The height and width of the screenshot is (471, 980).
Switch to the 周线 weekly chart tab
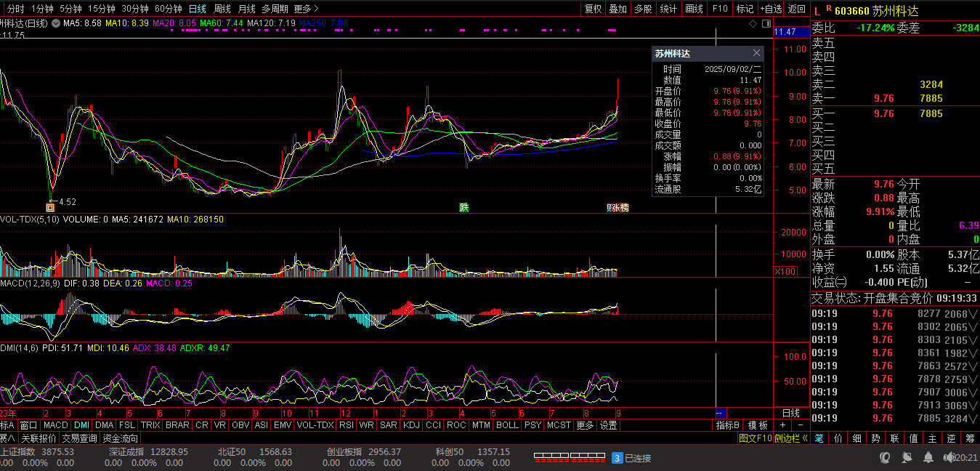tap(222, 9)
